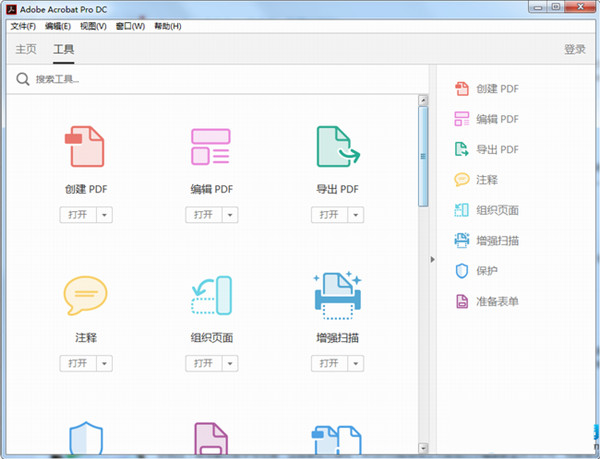Click in the 搜索工具 search field
This screenshot has width=600, height=459.
(200, 79)
